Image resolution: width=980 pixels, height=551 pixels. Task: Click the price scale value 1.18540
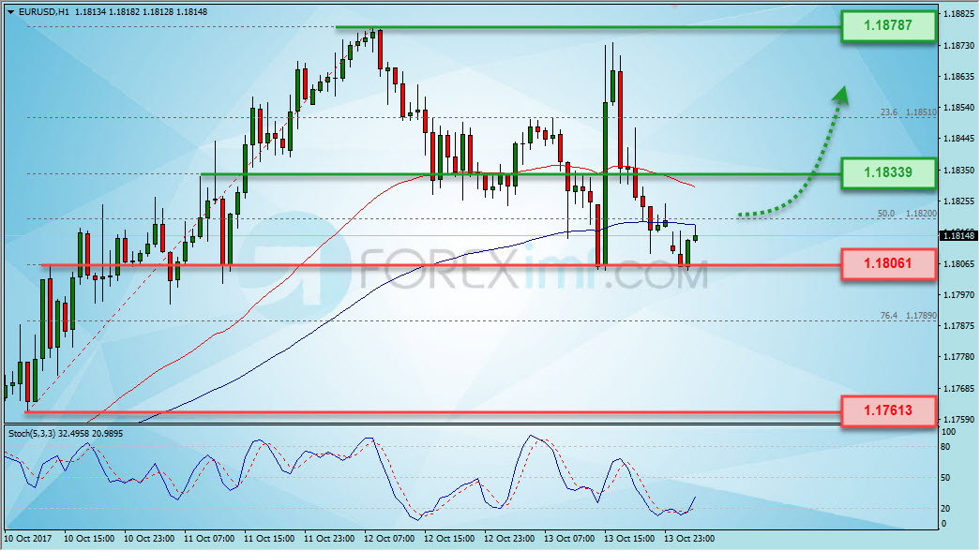tap(958, 108)
